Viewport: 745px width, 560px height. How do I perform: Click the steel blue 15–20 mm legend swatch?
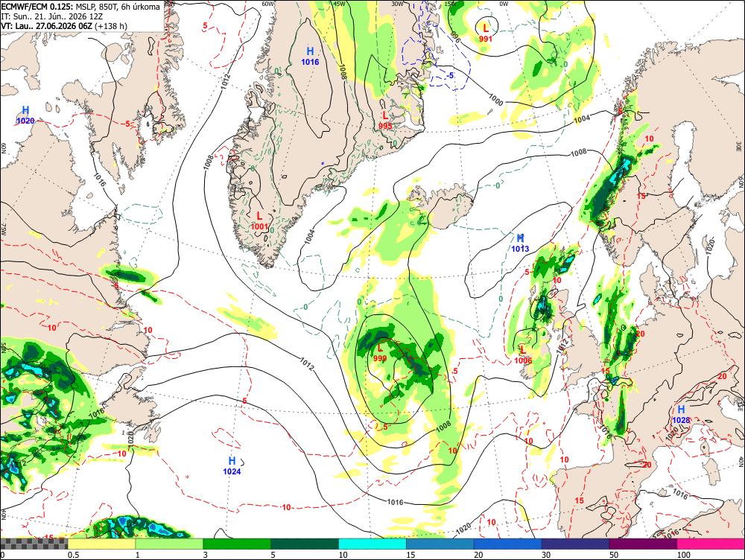point(440,544)
